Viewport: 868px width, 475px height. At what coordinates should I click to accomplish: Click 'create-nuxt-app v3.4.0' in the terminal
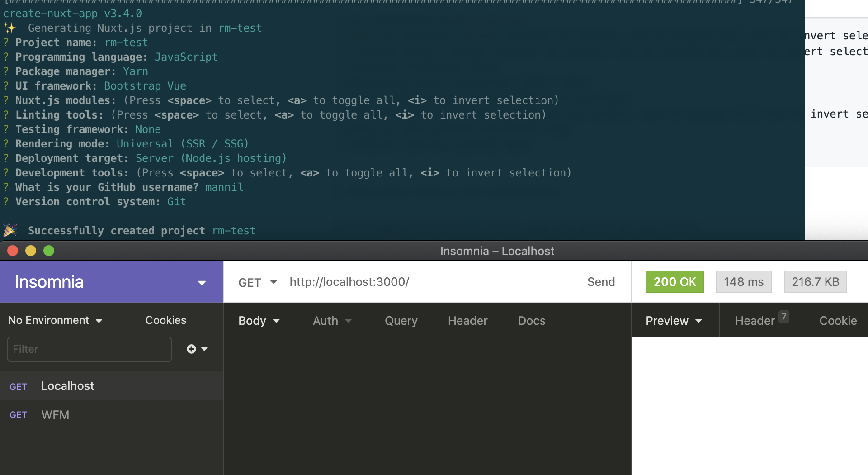tap(72, 14)
